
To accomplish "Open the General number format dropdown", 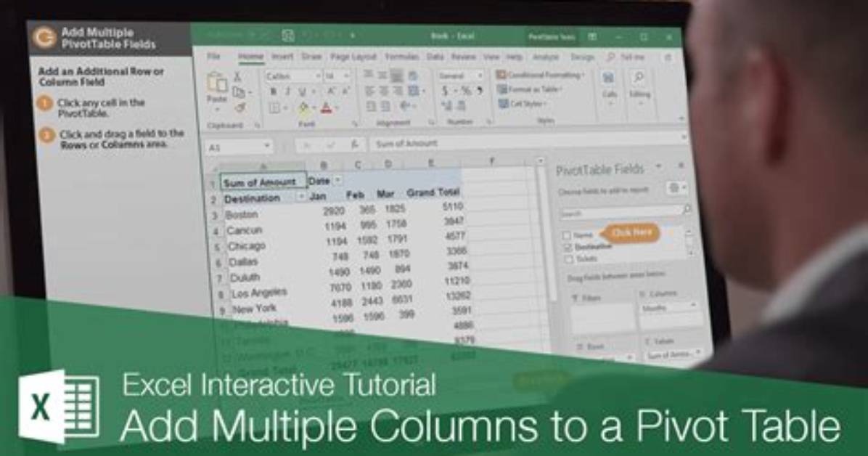I will click(480, 76).
